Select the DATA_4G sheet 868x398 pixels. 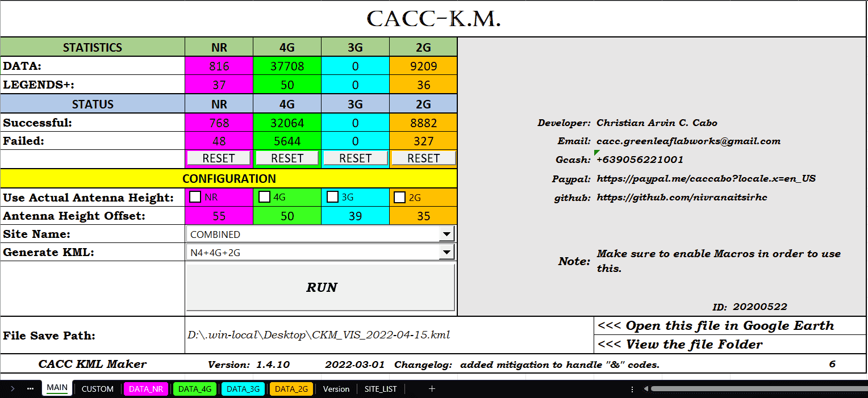[x=194, y=389]
